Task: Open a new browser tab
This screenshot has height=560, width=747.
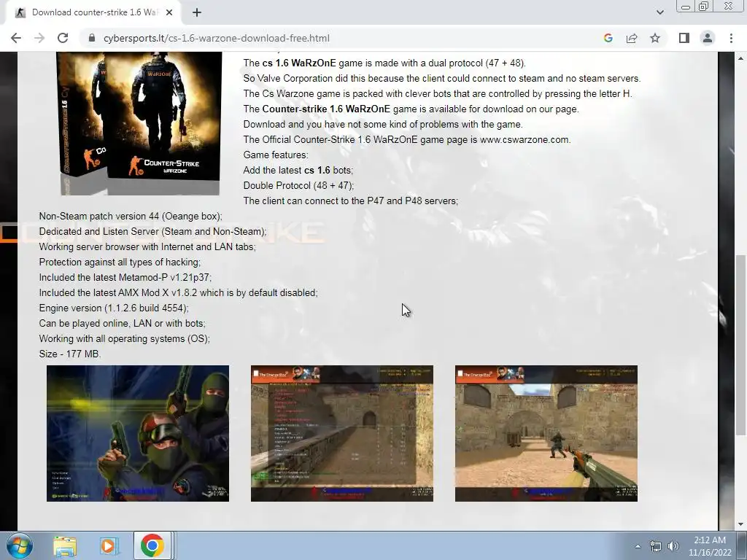Action: coord(197,12)
